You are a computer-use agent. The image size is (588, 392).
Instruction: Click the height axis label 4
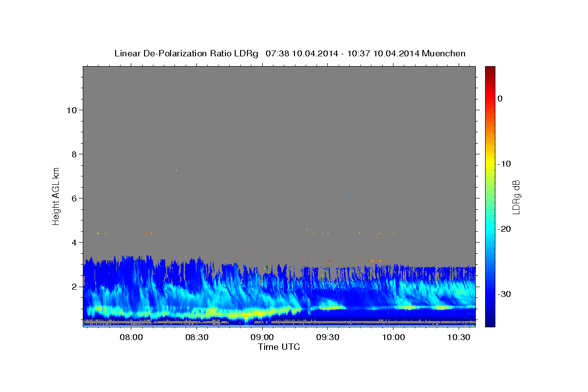click(x=74, y=242)
